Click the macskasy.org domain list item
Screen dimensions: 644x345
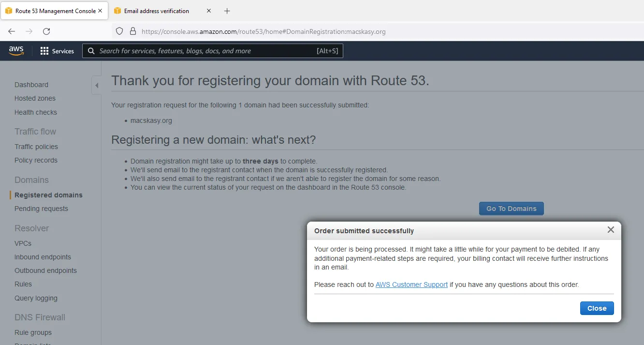[x=151, y=120]
